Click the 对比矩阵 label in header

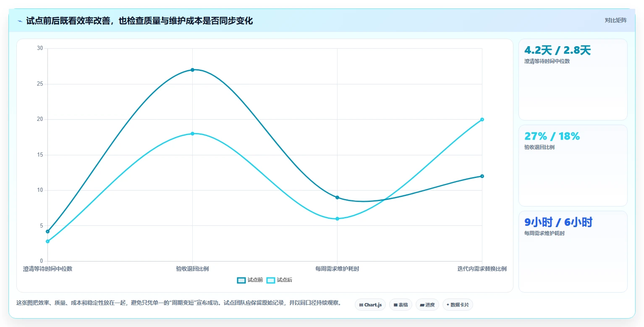click(x=615, y=21)
